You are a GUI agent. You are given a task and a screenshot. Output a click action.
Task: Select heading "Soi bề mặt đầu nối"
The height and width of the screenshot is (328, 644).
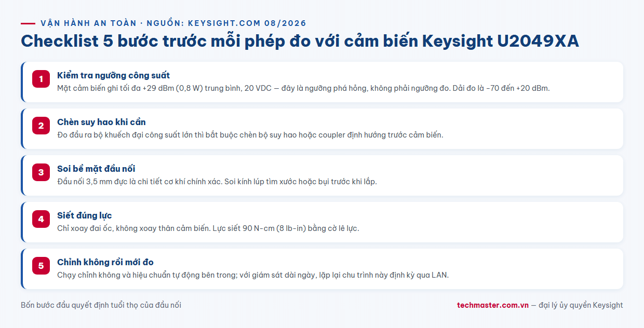pos(96,169)
